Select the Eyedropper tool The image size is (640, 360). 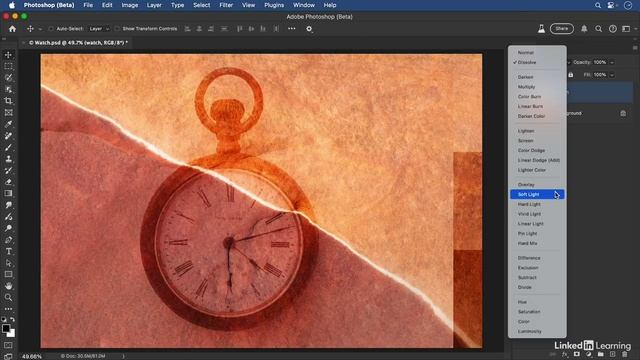click(x=8, y=124)
